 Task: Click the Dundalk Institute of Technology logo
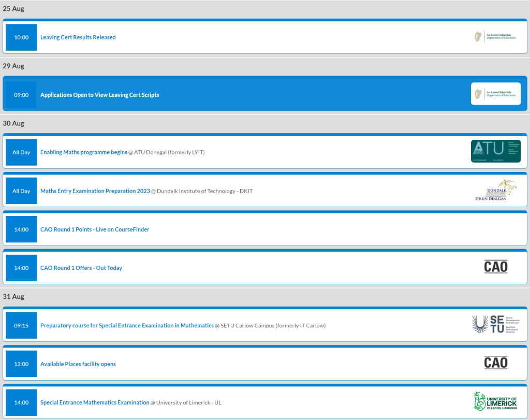496,190
